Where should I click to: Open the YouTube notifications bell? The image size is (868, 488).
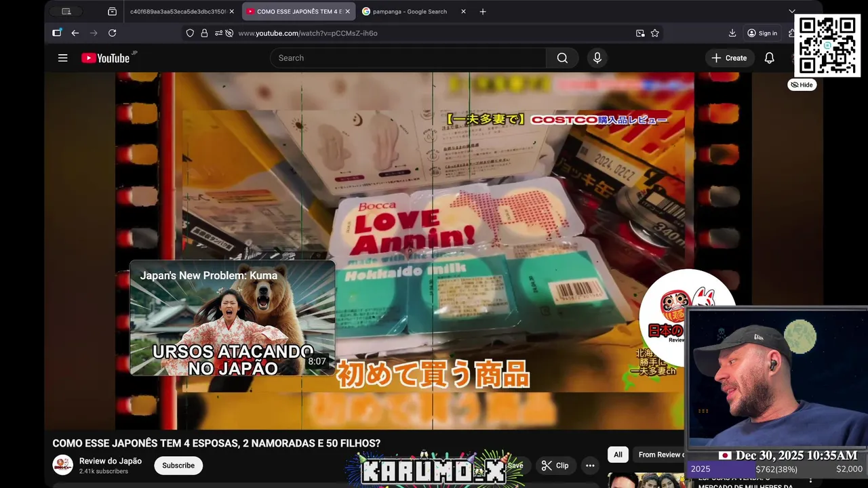769,58
